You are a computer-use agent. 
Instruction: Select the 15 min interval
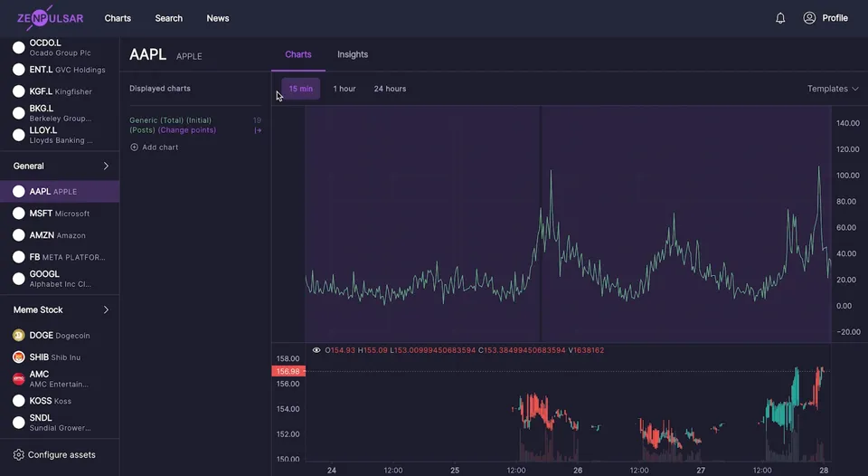coord(300,89)
